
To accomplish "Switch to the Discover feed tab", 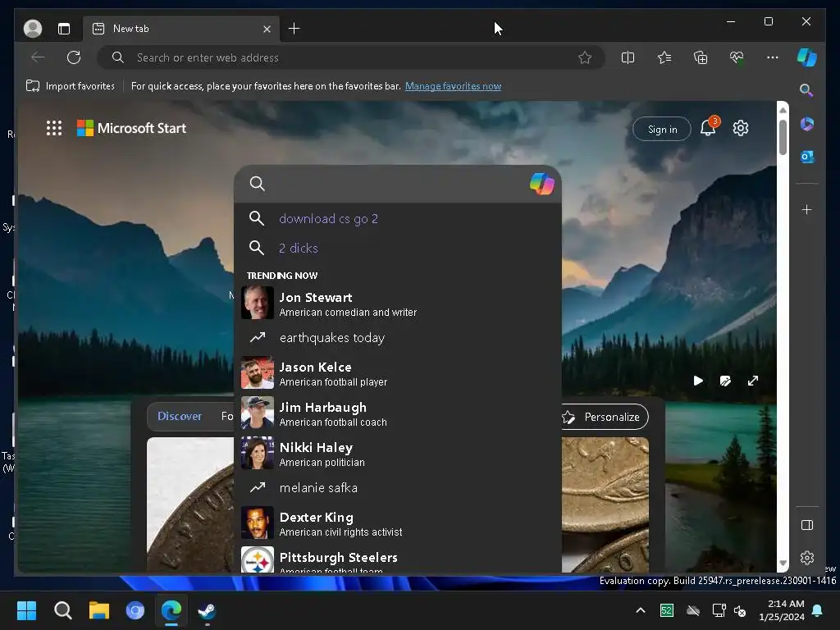I will (180, 416).
